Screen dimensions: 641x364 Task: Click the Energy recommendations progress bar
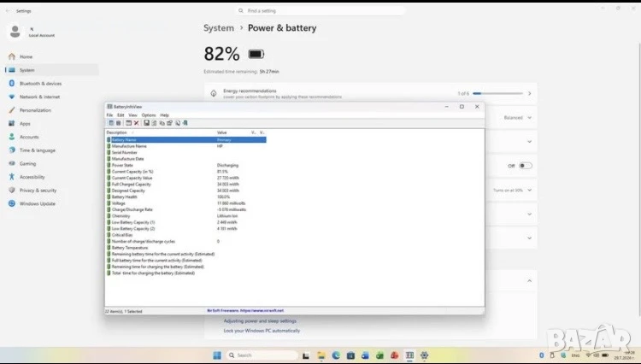coord(497,93)
